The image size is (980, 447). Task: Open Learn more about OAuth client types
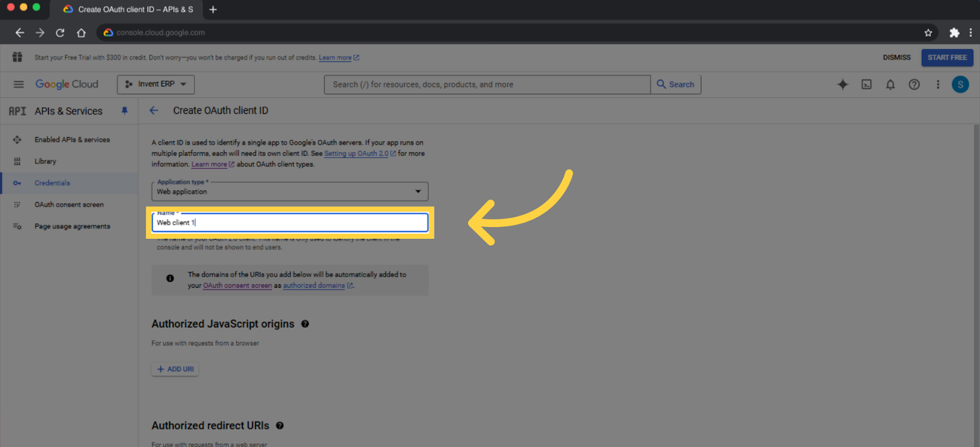[x=213, y=164]
